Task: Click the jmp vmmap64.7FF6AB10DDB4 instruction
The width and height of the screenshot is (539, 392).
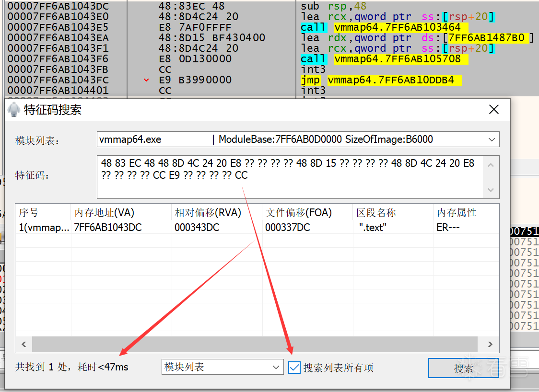Action: coord(381,80)
